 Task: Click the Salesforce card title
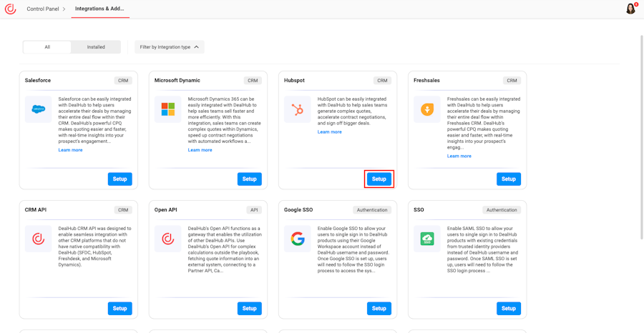click(38, 80)
